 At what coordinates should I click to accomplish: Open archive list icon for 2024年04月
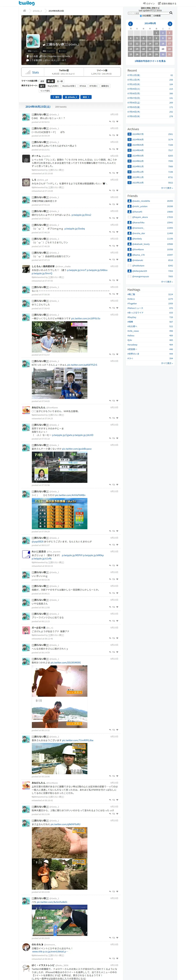(129, 150)
